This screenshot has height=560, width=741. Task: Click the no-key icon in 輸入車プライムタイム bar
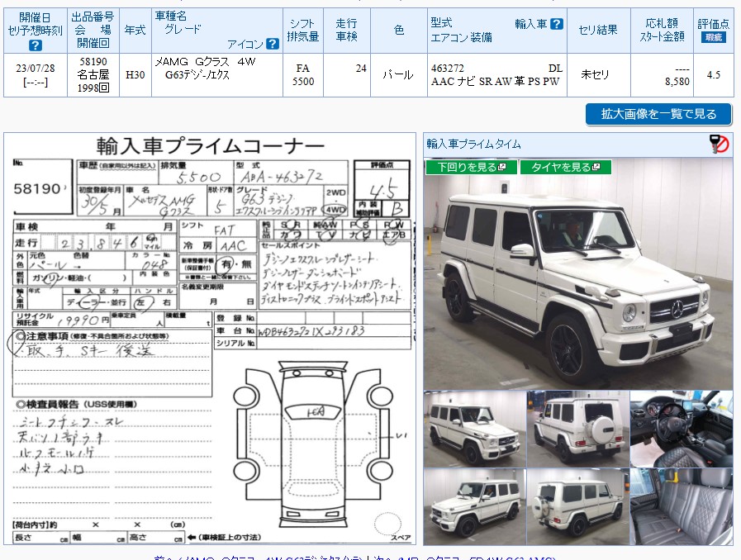pyautogui.click(x=720, y=144)
